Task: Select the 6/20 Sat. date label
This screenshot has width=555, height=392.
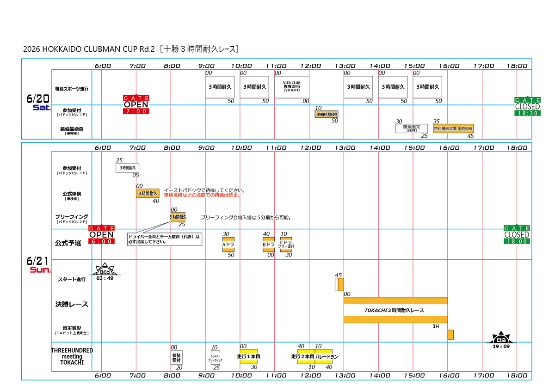Action: click(x=37, y=103)
